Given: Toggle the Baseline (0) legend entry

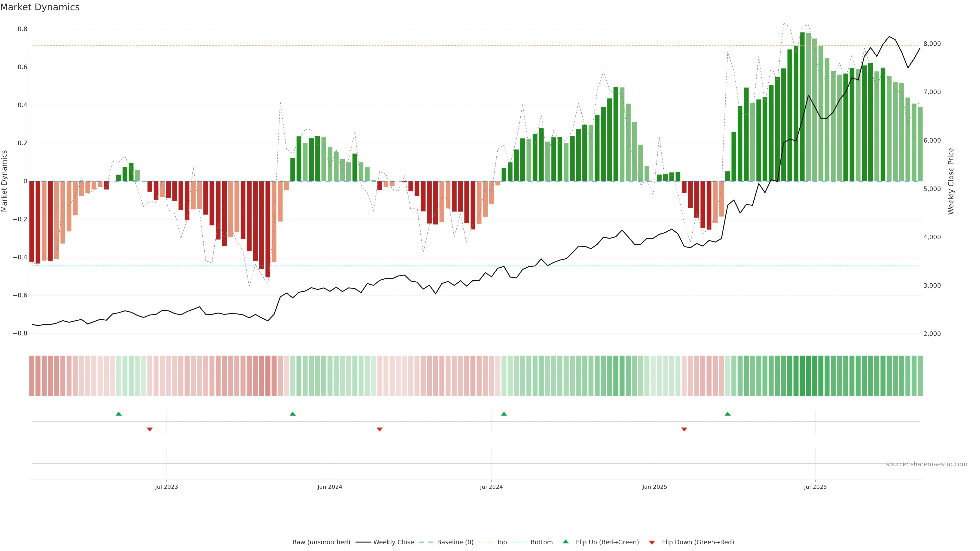Looking at the screenshot, I should 455,542.
